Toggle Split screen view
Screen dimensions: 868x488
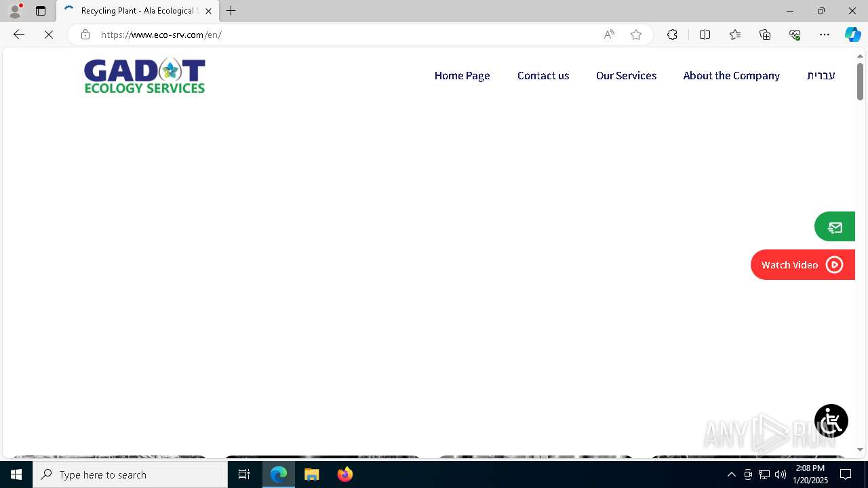(705, 35)
